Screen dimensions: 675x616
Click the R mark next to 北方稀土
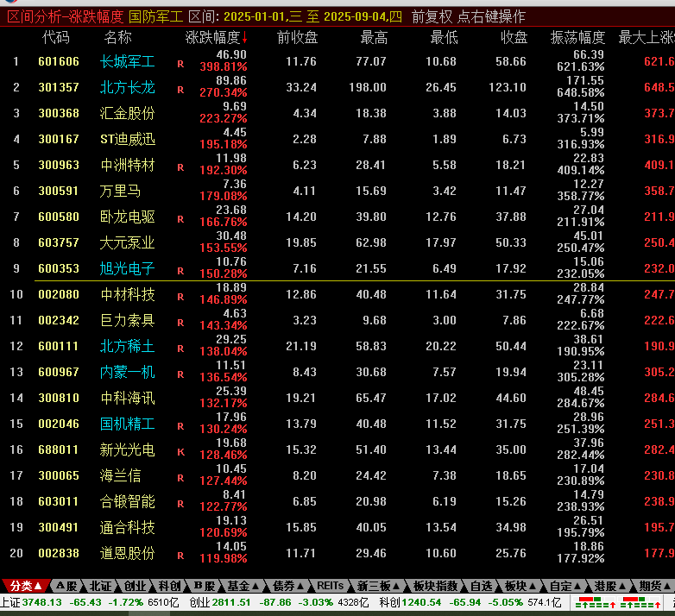180,349
